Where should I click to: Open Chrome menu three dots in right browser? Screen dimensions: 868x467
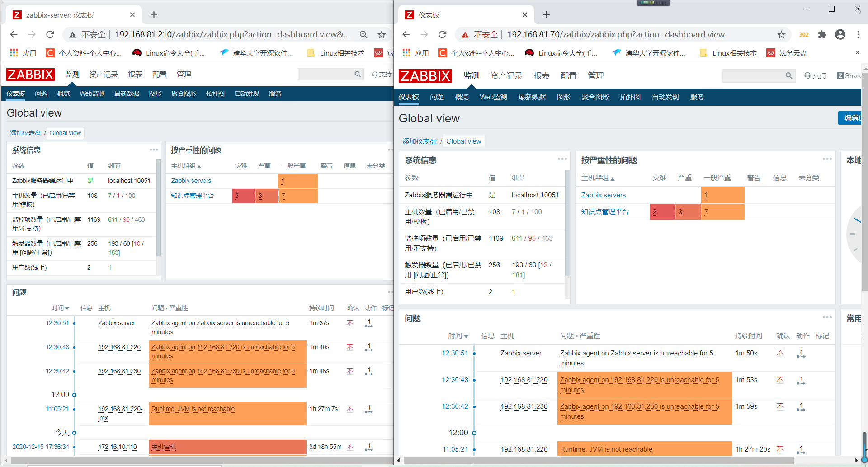858,34
